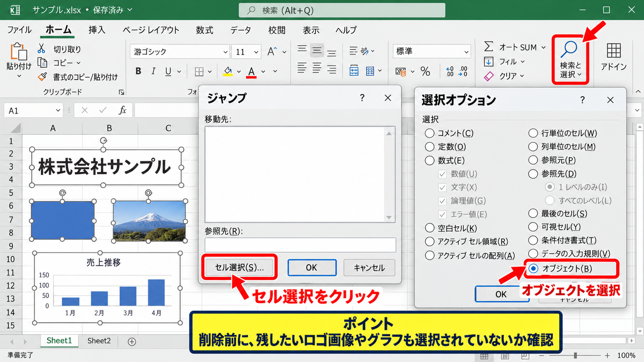Open the font name dropdown

click(x=225, y=52)
